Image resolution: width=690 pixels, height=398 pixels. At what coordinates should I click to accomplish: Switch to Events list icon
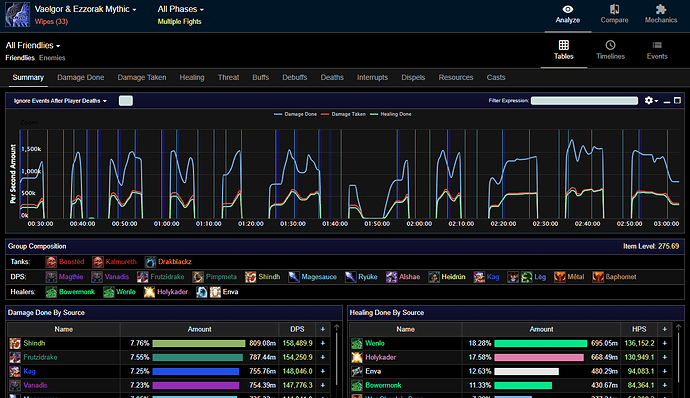(x=657, y=45)
